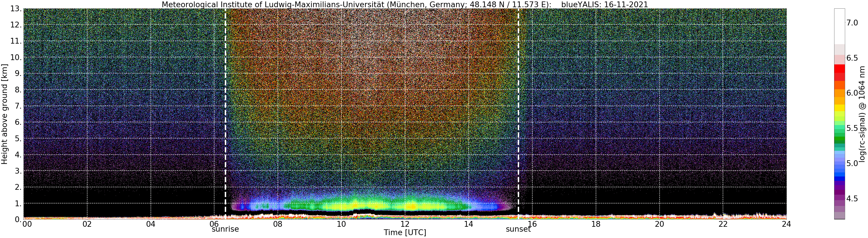This screenshot has width=868, height=238.
Task: Click the height axis tick label 1.
Action: [19, 203]
